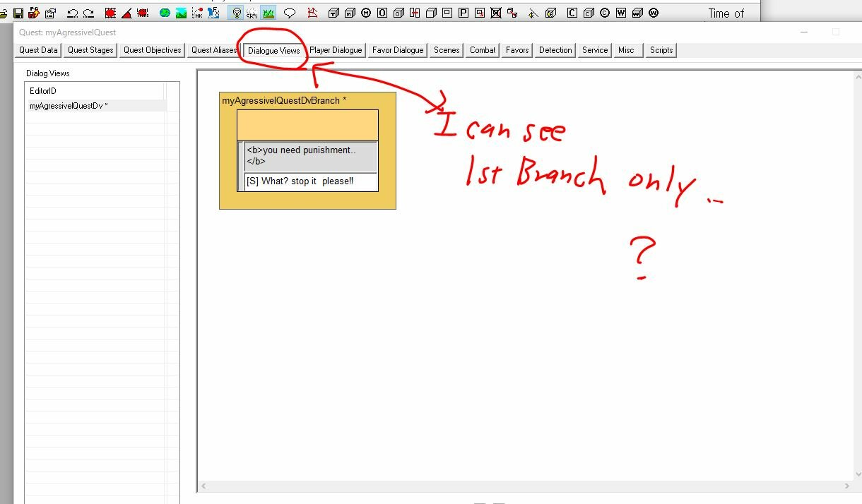Toggle the grass display icon
This screenshot has width=862, height=504.
coord(268,13)
